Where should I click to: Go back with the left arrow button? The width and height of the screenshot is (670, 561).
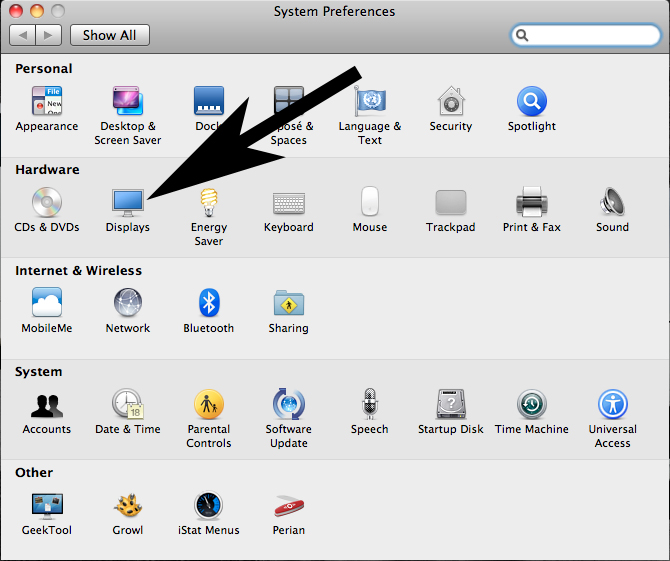(x=23, y=35)
